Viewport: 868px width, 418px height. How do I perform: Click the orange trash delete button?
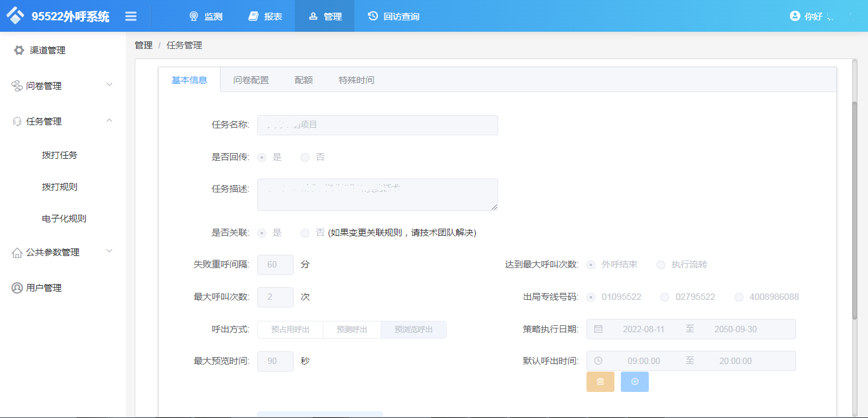(600, 381)
